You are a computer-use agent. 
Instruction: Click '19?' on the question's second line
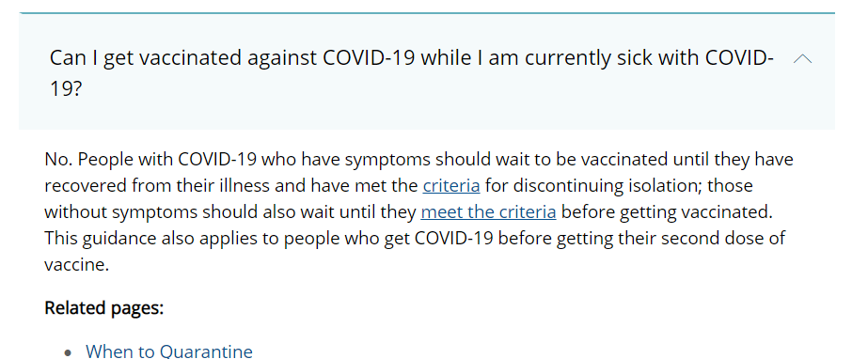point(66,89)
